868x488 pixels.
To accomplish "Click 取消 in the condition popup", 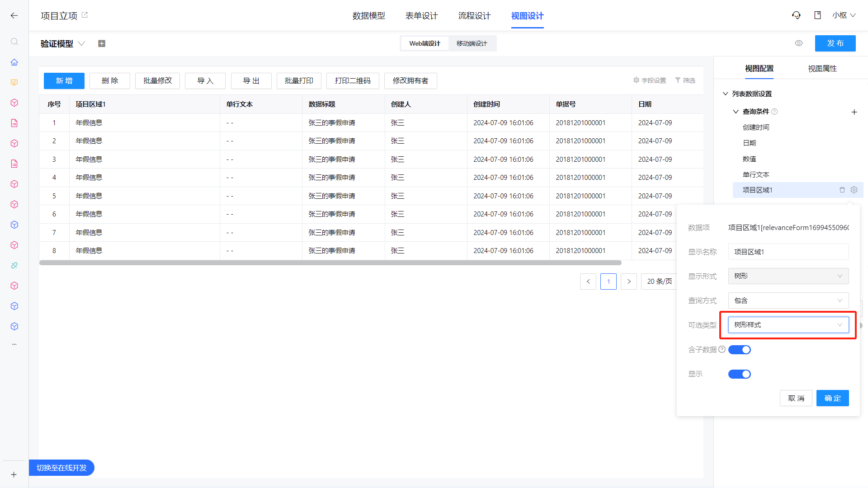I will 796,398.
